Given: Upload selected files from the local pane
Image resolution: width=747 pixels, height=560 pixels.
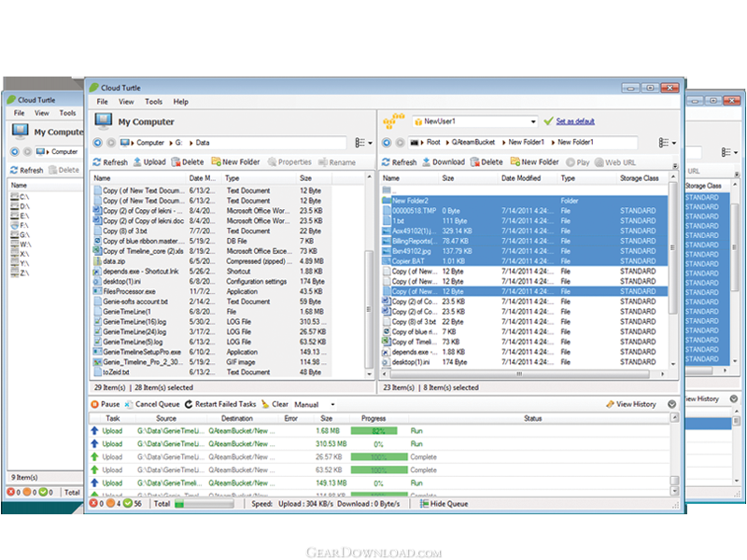Looking at the screenshot, I should [x=149, y=161].
